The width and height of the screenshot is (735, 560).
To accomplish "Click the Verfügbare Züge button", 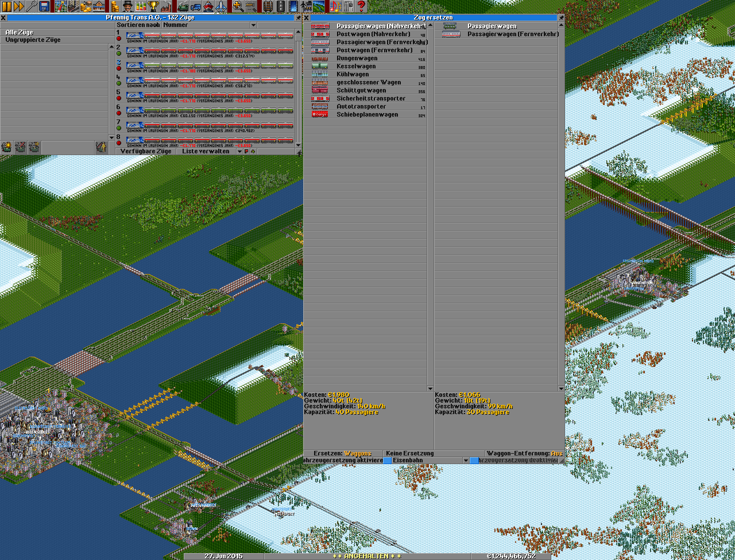I will tap(146, 152).
